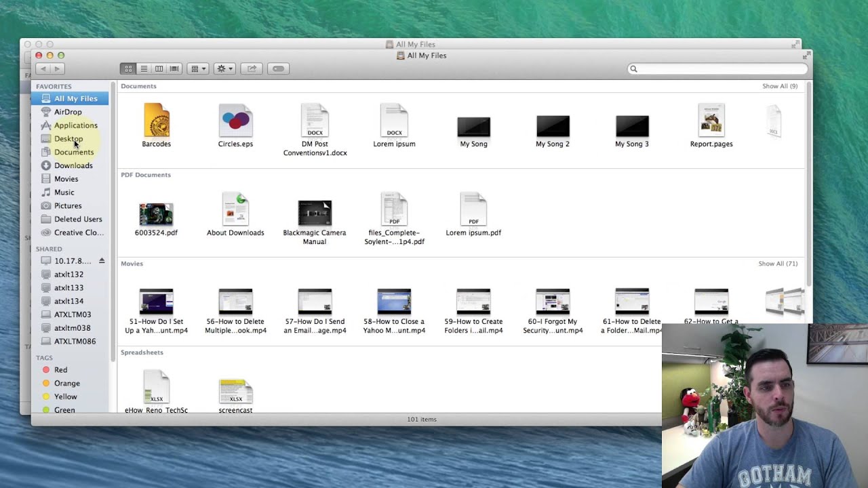Open the item arrangement dropdown
The image size is (868, 488).
(198, 68)
